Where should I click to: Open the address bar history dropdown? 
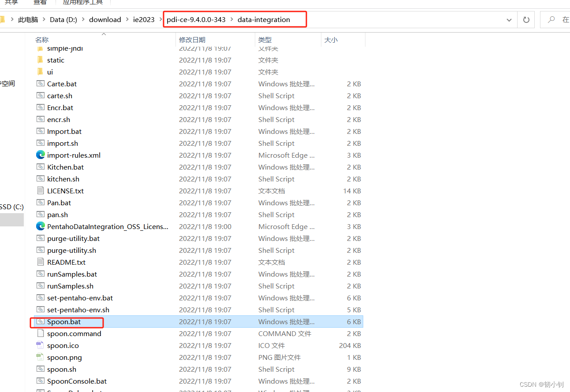click(509, 20)
